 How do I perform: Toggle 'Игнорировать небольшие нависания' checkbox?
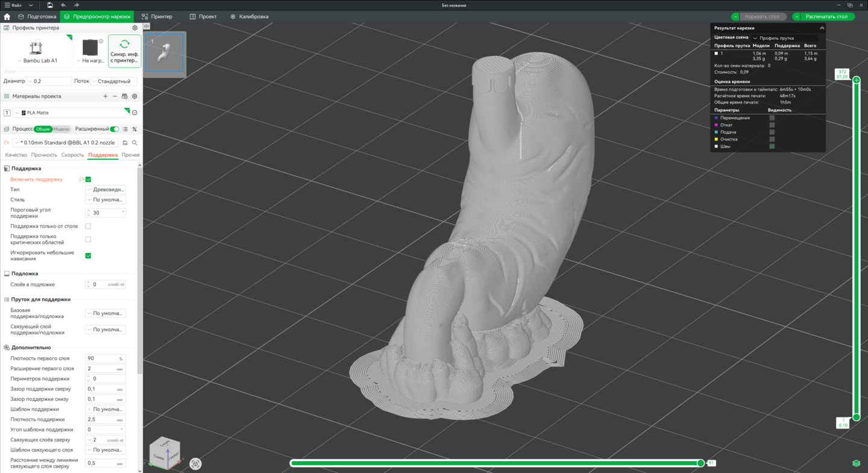(x=88, y=256)
